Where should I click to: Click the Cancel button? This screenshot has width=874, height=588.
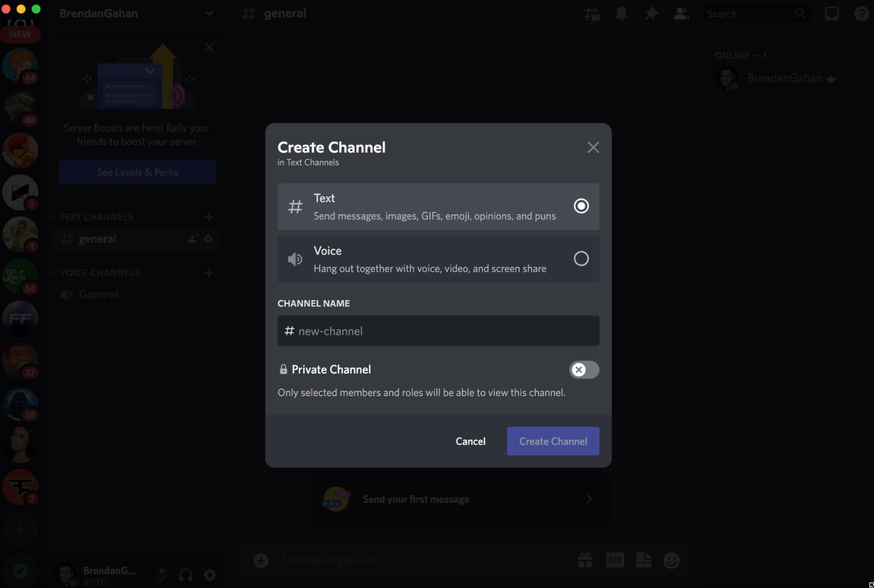click(470, 440)
